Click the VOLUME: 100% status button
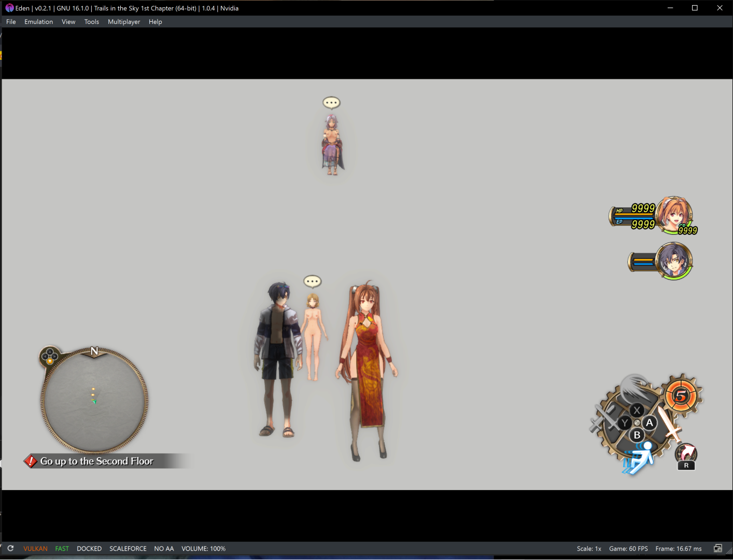733x560 pixels. tap(203, 549)
